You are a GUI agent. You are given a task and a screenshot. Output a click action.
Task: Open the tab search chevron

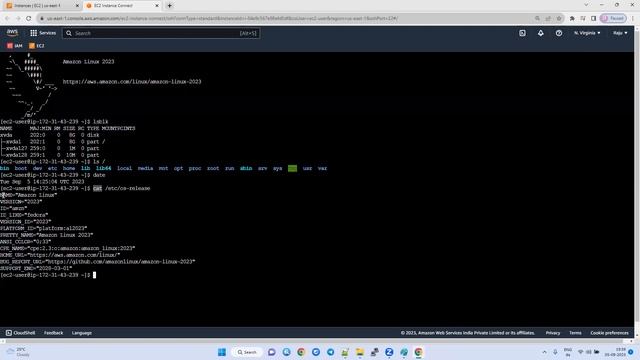click(x=586, y=5)
